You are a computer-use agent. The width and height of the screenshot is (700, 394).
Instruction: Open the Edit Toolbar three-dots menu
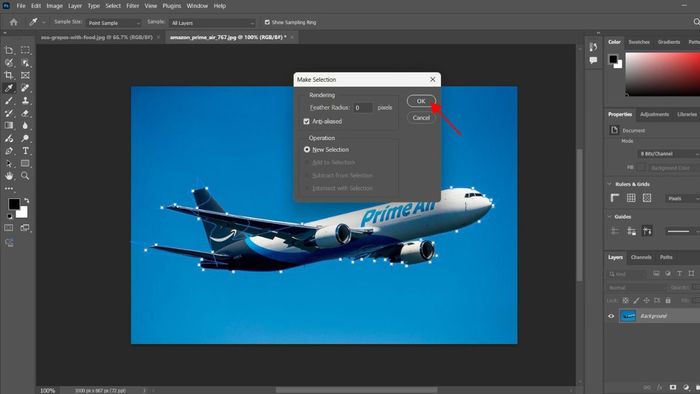[x=9, y=188]
